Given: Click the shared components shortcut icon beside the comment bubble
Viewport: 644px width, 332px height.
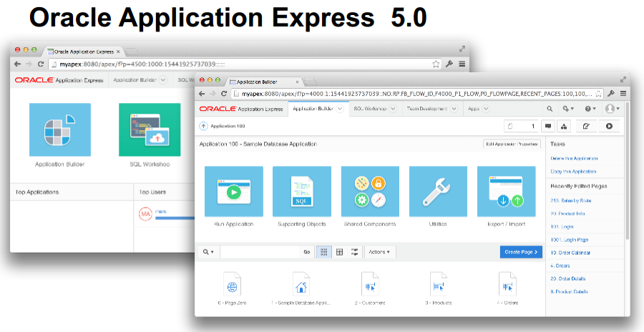Looking at the screenshot, I should 564,127.
